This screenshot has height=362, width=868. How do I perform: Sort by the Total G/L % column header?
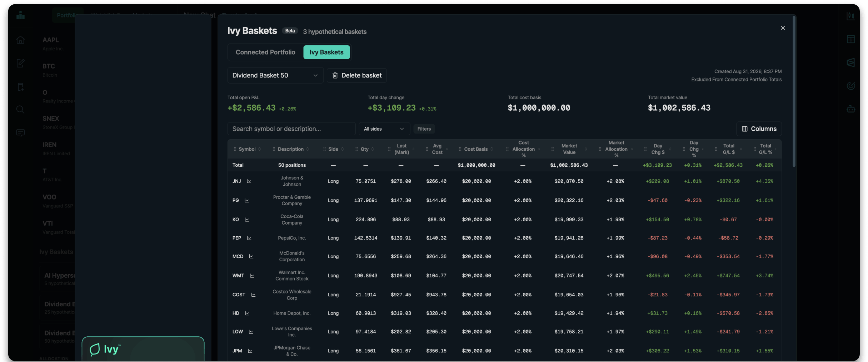coord(765,149)
